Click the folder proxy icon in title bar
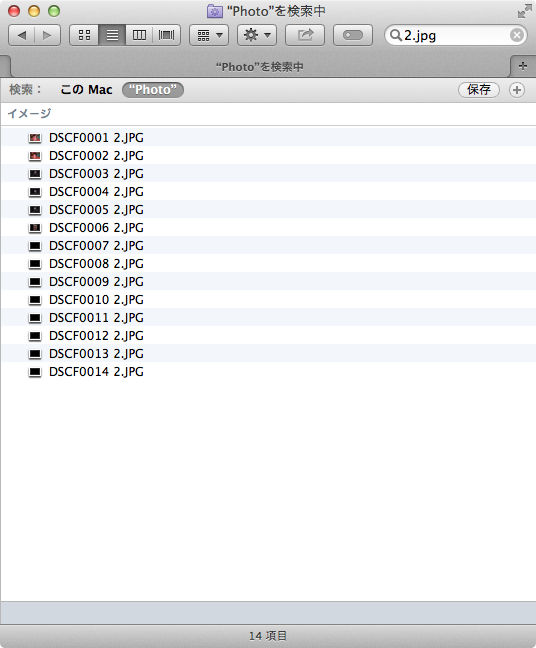This screenshot has width=536, height=648. pyautogui.click(x=214, y=12)
